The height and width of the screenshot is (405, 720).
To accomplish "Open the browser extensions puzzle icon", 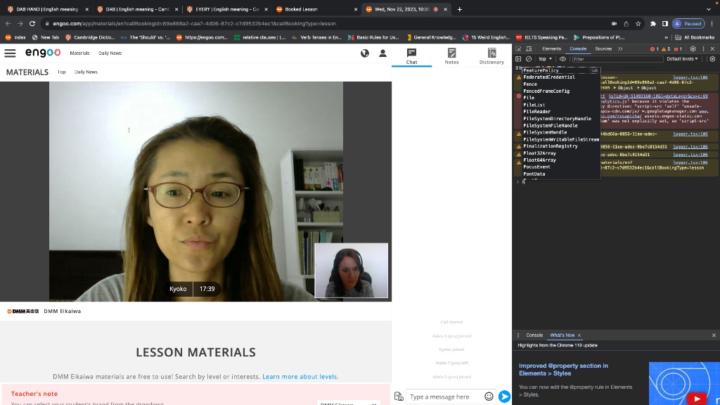I will (653, 23).
